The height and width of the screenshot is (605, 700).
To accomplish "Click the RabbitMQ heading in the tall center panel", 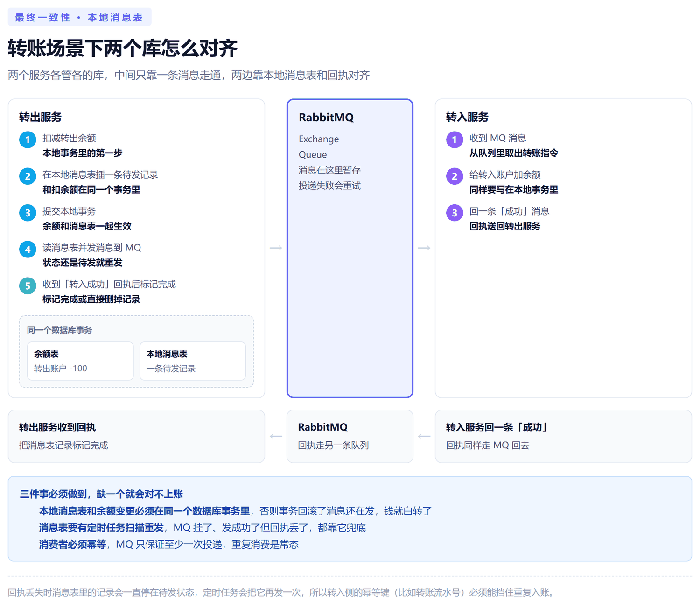I will click(x=326, y=118).
